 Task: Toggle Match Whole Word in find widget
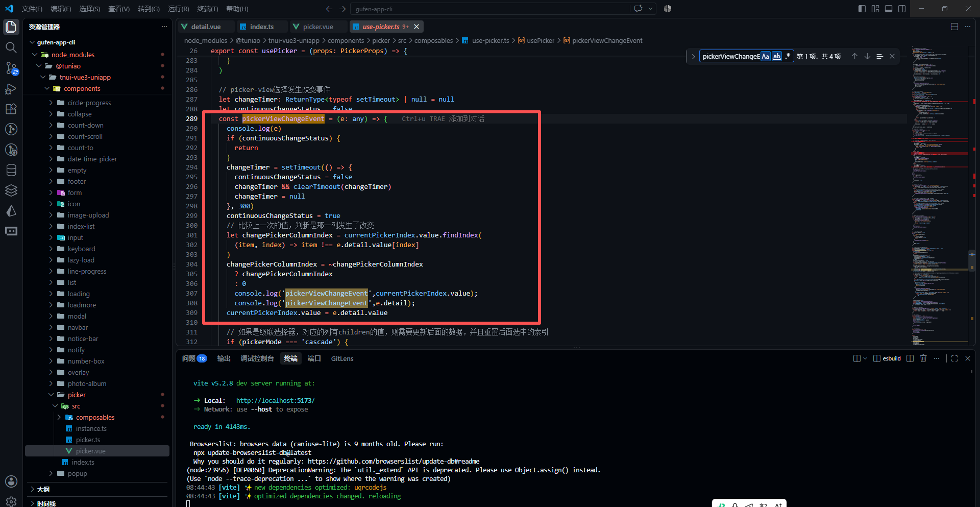click(776, 56)
